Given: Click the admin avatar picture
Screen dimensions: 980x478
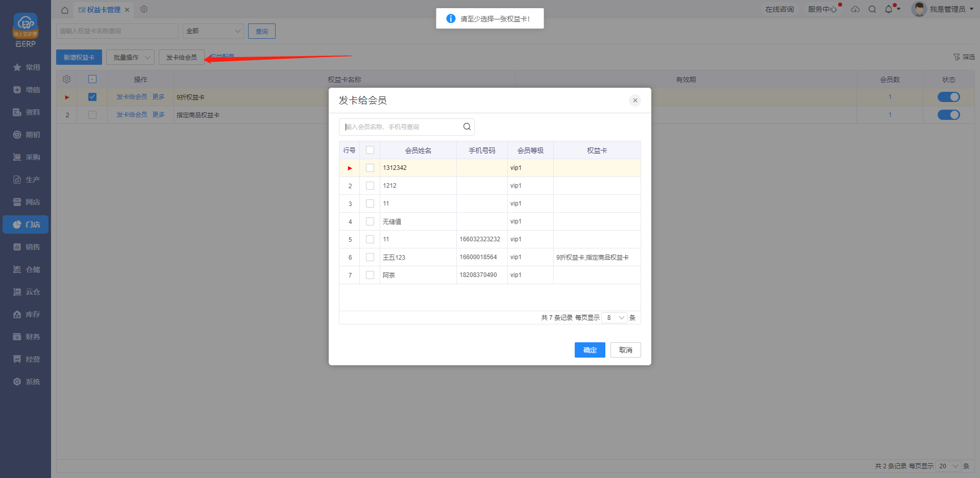Looking at the screenshot, I should (919, 9).
